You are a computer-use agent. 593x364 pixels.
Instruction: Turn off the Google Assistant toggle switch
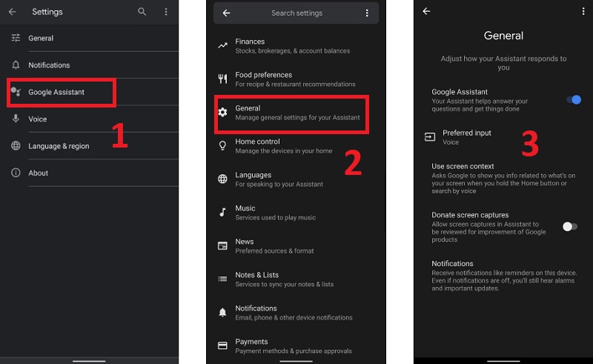point(573,99)
